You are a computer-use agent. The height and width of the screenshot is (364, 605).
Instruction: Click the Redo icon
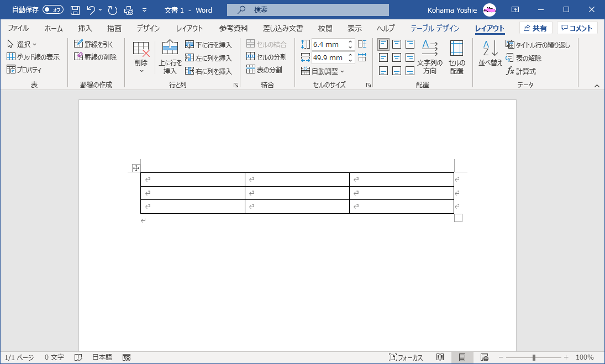click(112, 10)
